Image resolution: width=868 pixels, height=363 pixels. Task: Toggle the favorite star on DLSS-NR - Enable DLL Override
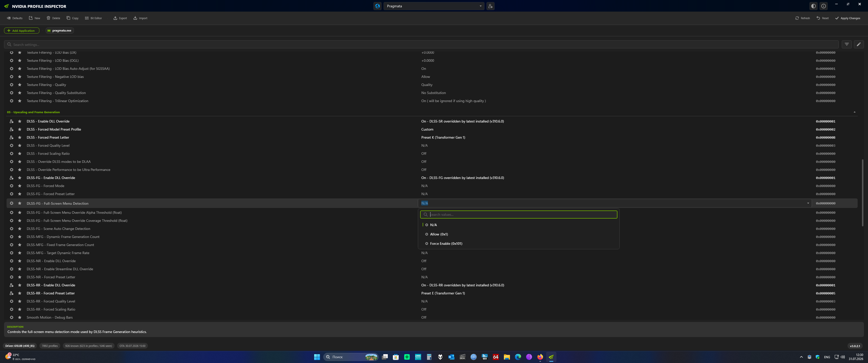(19, 261)
